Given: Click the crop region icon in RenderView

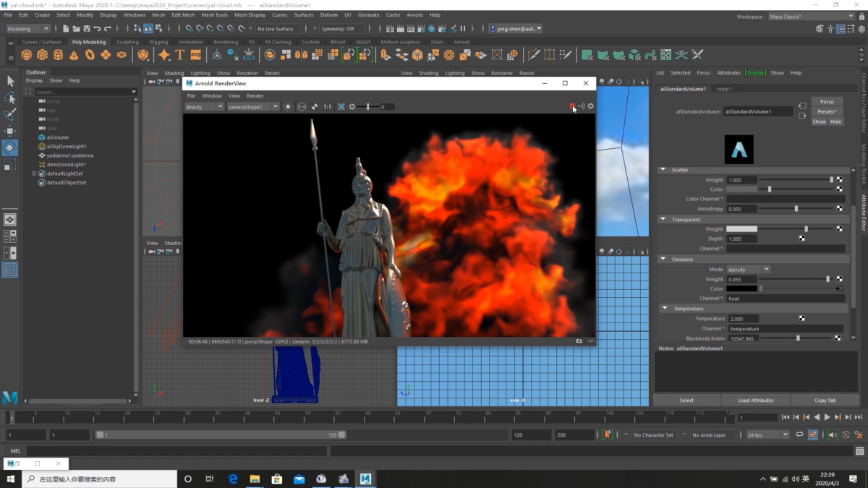Looking at the screenshot, I should [341, 107].
